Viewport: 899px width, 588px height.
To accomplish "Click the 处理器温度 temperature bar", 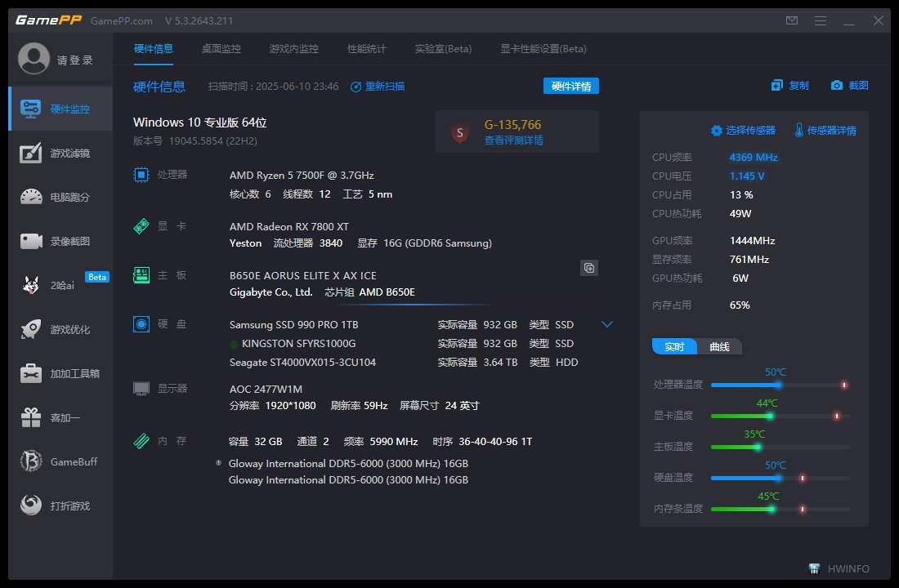I will click(x=780, y=385).
